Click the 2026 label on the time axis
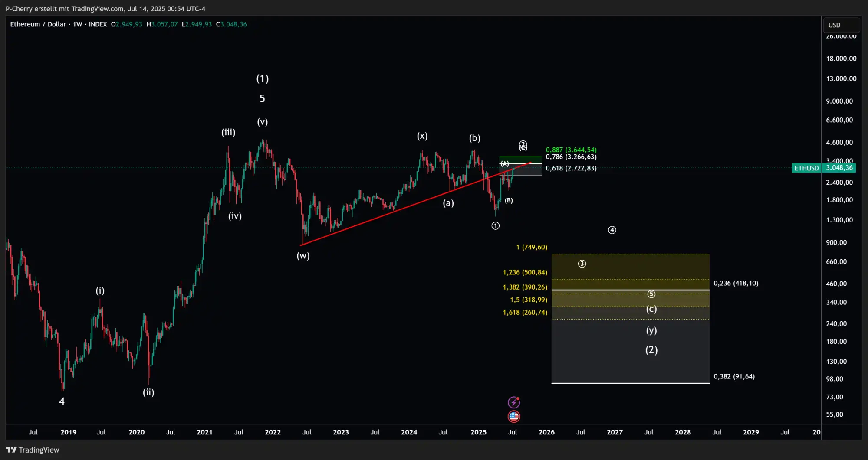Screen dimensions: 868x460 [x=546, y=432]
